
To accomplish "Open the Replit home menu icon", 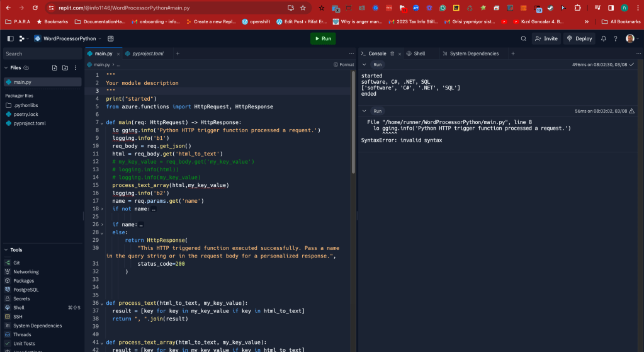I will click(x=23, y=38).
